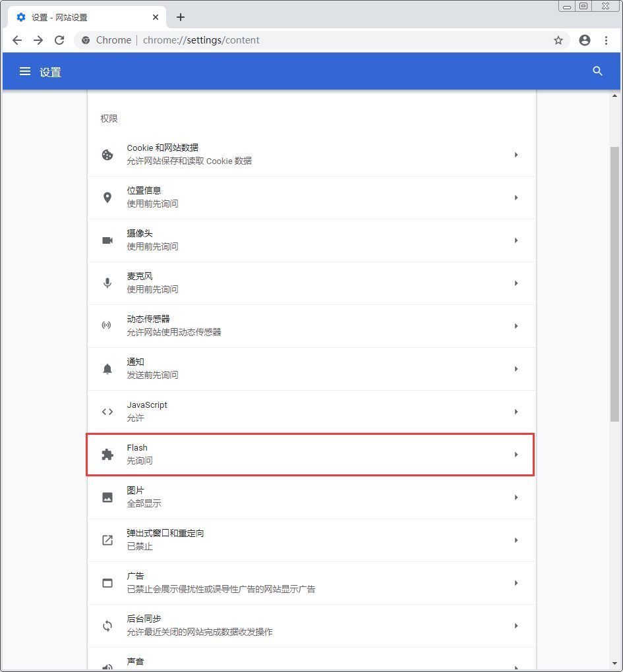Click the 已禁止会展示侵扰性或误导性广告 description
623x672 pixels.
click(221, 589)
